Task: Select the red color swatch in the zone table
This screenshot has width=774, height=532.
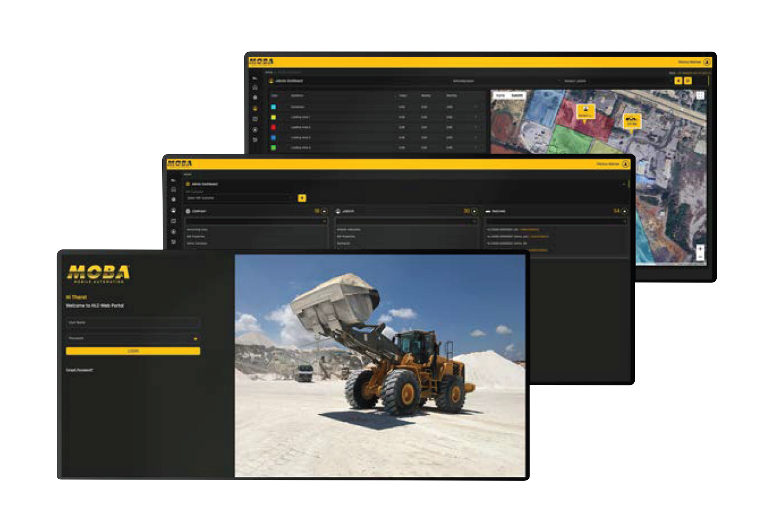Action: tap(274, 127)
